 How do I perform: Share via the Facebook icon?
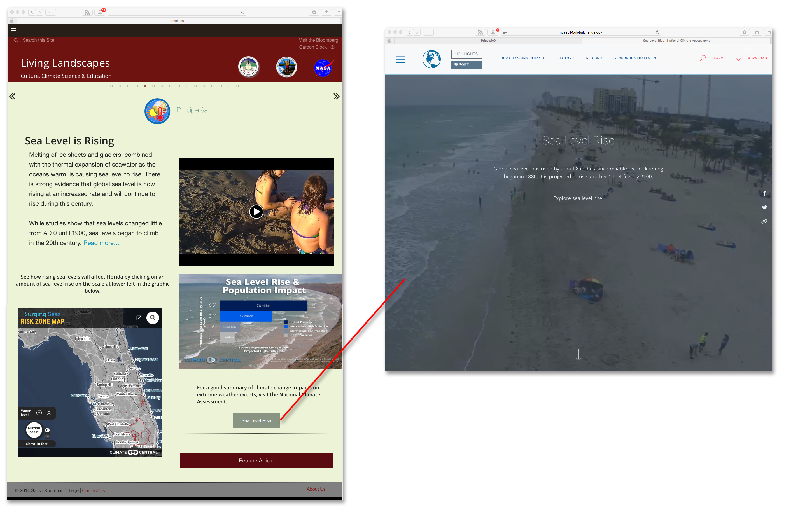pyautogui.click(x=764, y=193)
